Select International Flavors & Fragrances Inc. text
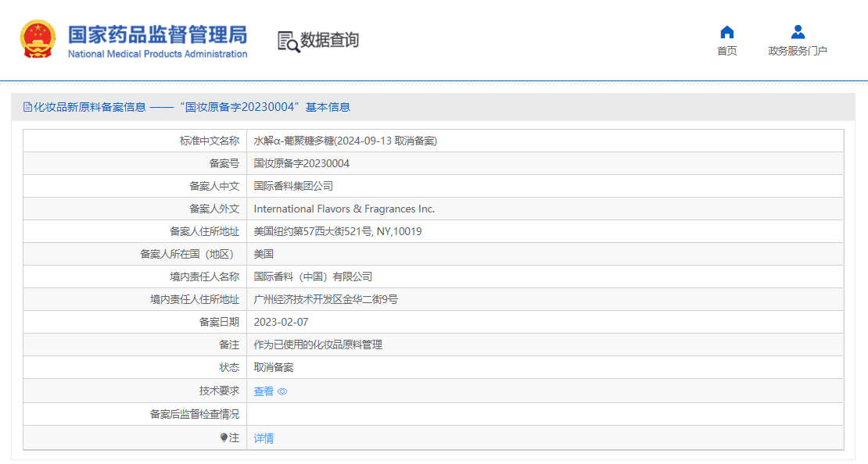This screenshot has height=464, width=868. pos(344,209)
